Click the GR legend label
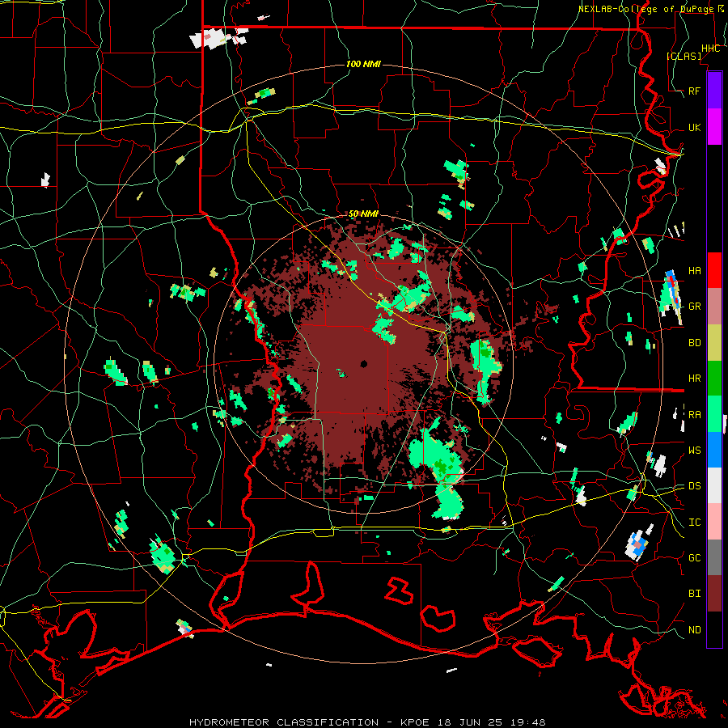 coord(694,307)
